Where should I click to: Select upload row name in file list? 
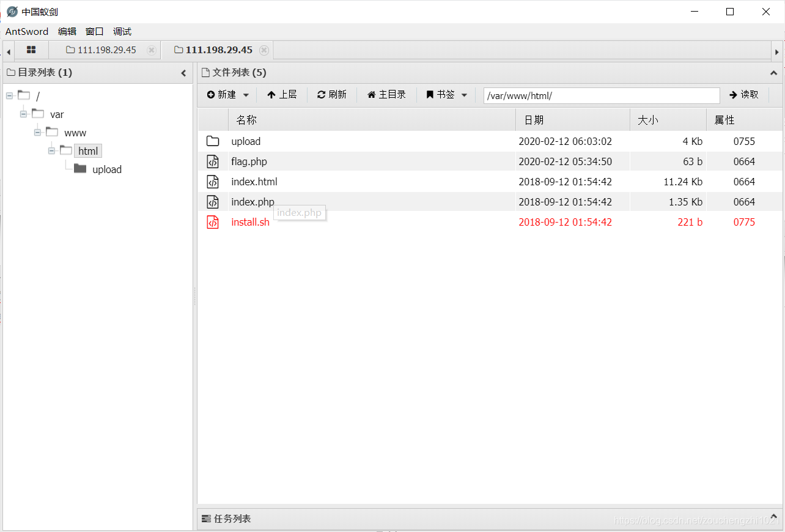coord(246,141)
